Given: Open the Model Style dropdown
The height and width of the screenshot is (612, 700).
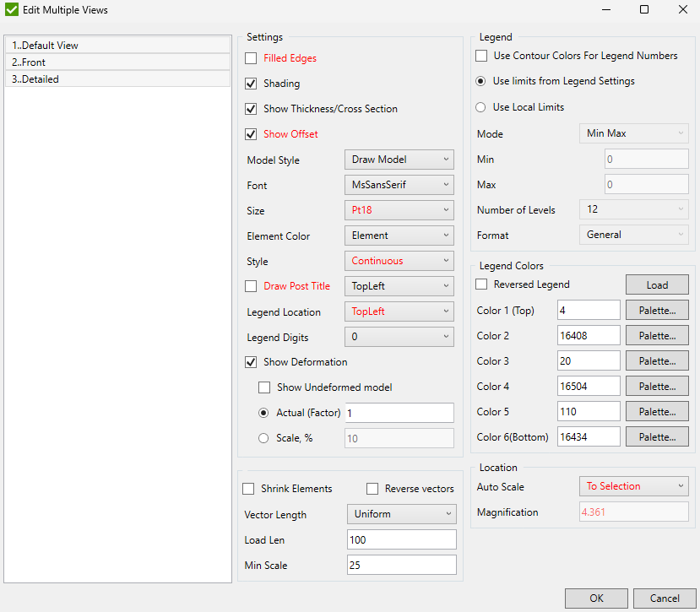Looking at the screenshot, I should [x=399, y=160].
